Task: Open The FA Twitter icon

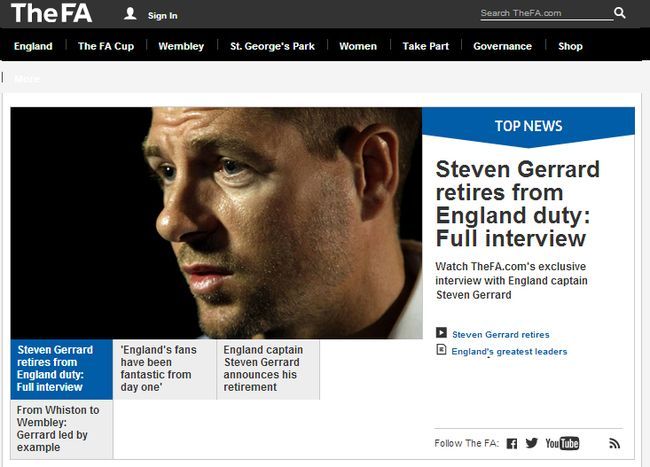Action: (x=531, y=443)
